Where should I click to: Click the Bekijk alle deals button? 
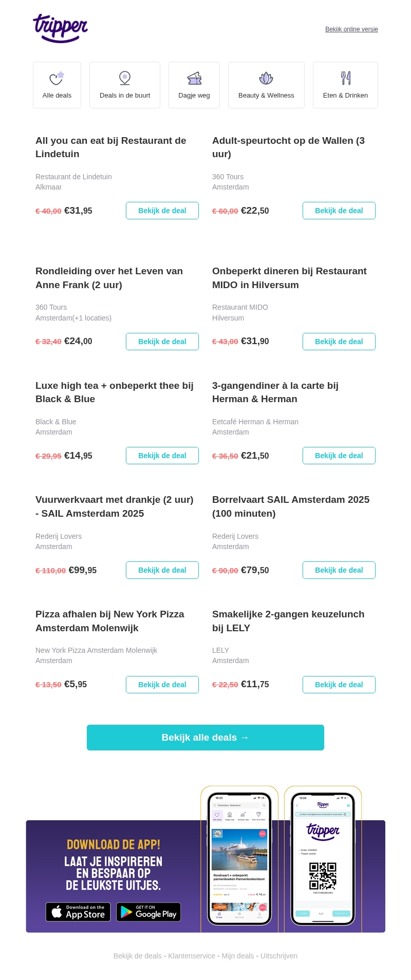tap(205, 738)
